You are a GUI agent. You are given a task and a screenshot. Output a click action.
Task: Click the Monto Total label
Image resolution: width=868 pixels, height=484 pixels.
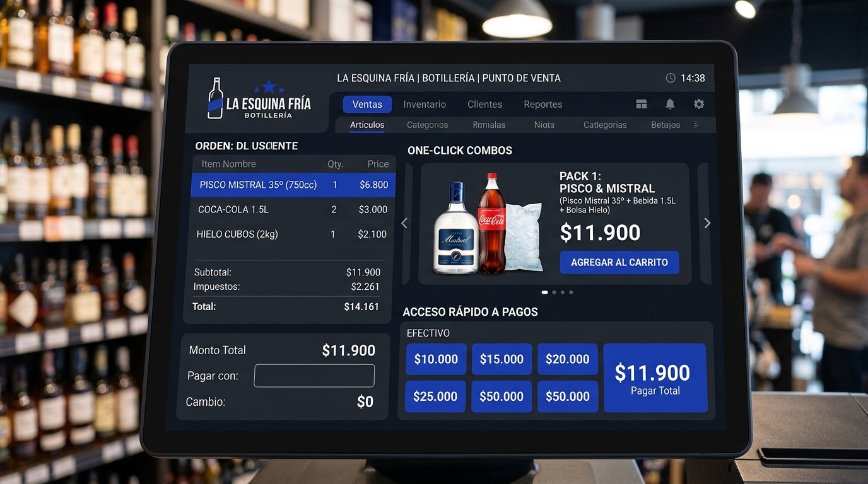[x=218, y=350]
